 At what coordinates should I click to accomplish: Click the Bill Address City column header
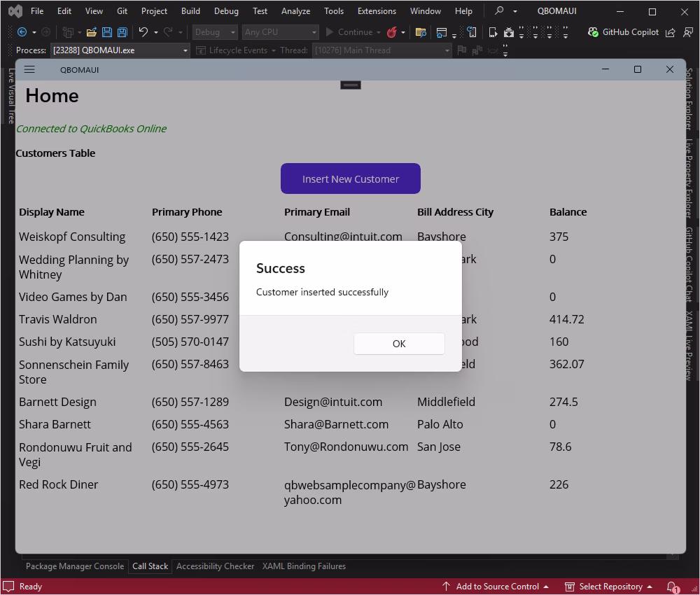(x=456, y=212)
